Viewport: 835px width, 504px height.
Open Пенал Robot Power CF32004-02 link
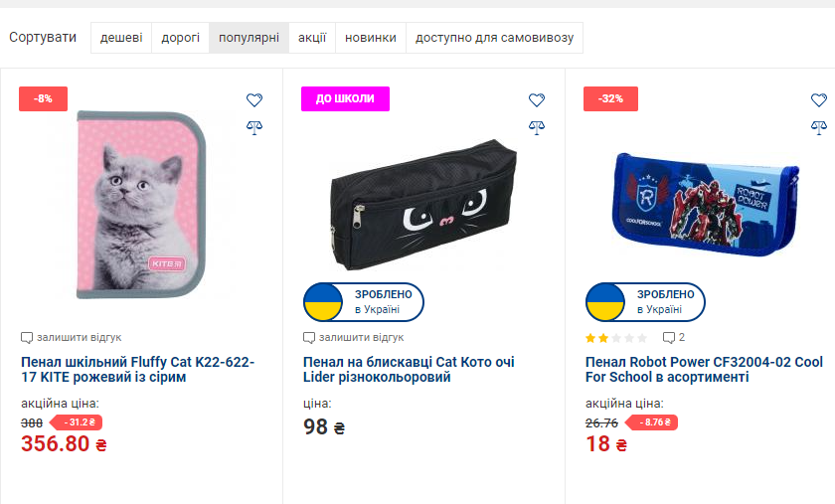coord(704,370)
